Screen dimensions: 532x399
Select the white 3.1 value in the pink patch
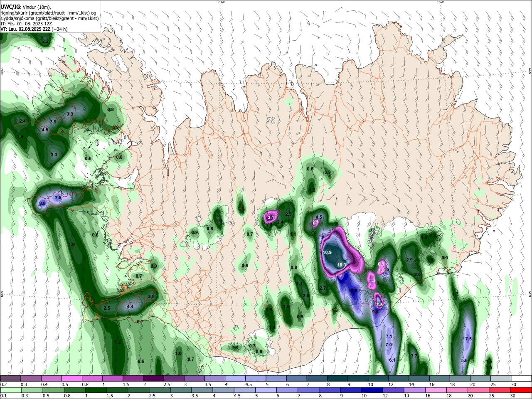pos(271,217)
